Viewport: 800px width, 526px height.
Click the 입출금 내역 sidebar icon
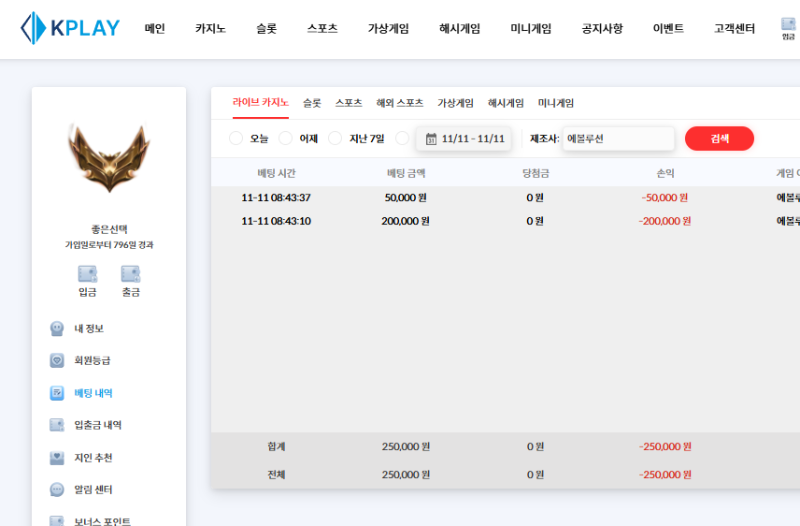57,425
